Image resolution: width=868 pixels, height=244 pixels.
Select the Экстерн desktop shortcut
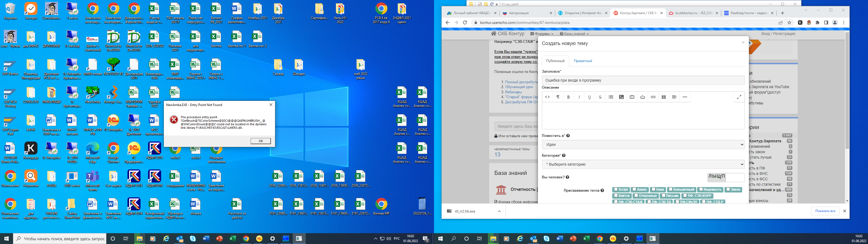31,11
